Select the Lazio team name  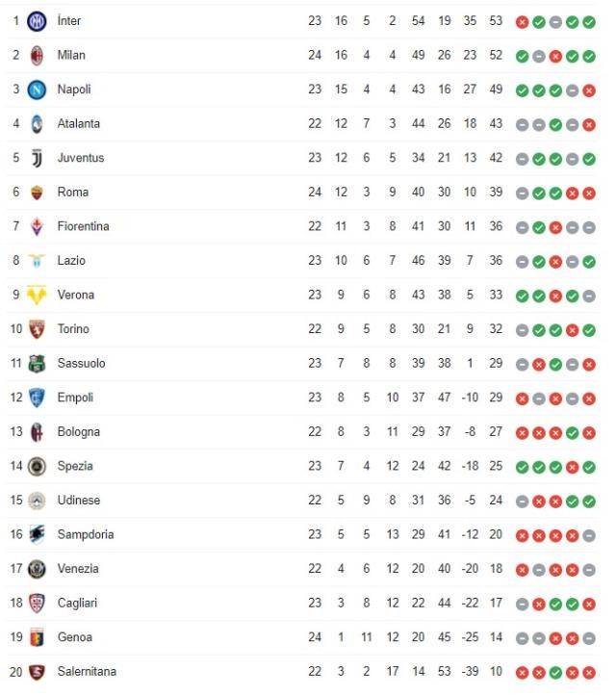[71, 260]
